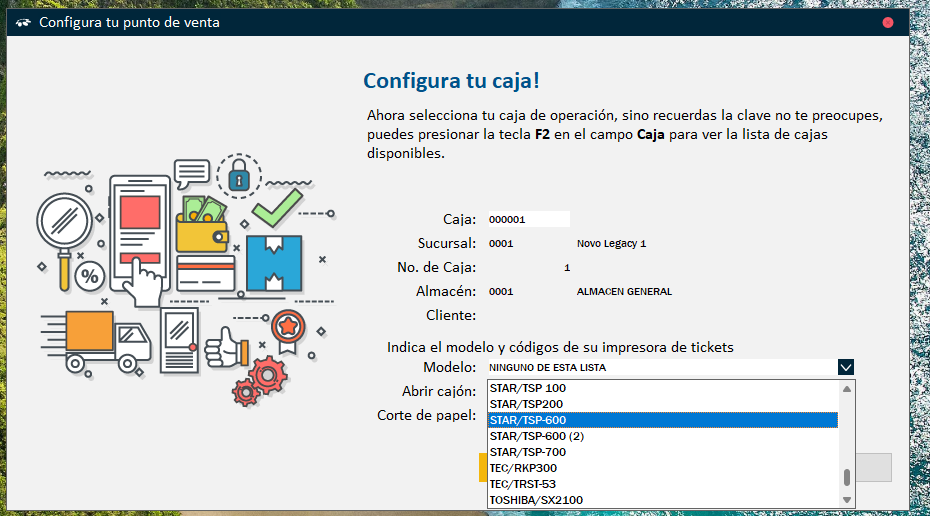
Task: Select the highlighted STAR/TSP-600 option
Action: [x=660, y=420]
